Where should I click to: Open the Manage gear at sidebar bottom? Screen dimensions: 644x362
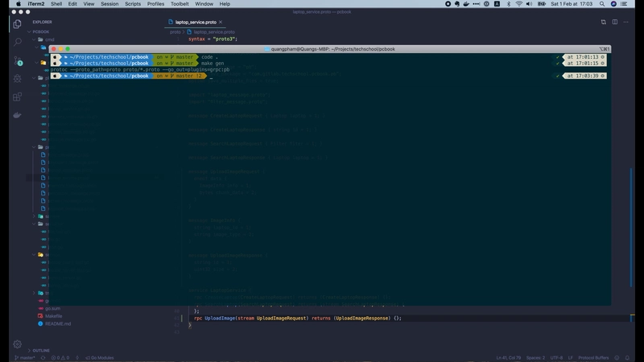[x=17, y=344]
